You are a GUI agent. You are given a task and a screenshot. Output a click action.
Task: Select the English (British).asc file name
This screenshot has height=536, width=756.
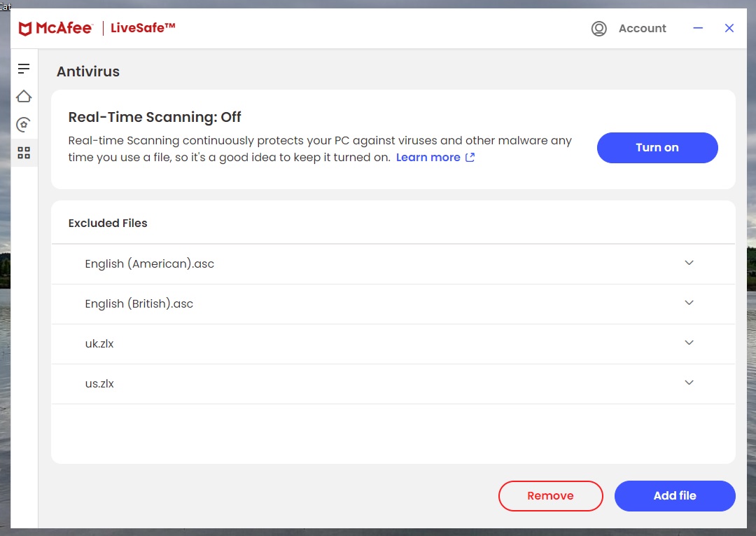click(x=139, y=304)
